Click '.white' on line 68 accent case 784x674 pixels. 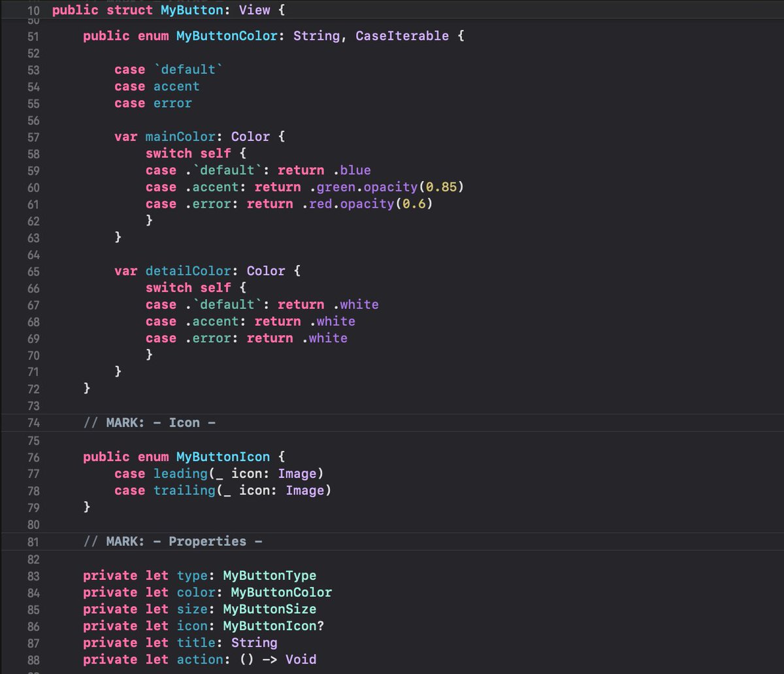coord(332,321)
